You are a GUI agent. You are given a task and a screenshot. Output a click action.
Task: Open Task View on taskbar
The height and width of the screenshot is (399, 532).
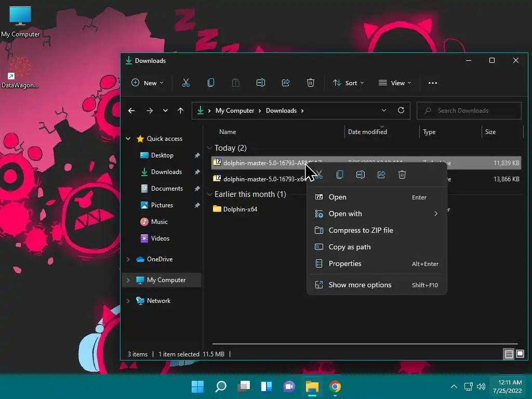coord(244,387)
